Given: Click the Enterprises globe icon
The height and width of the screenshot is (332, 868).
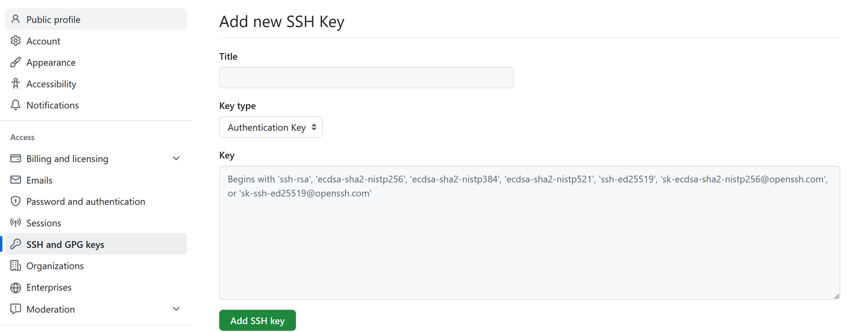Looking at the screenshot, I should (16, 287).
